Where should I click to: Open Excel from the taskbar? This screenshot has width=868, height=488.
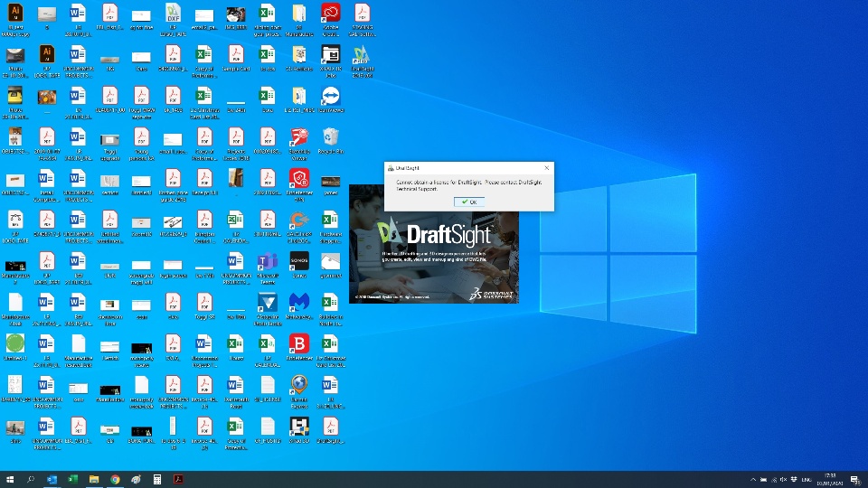tap(73, 479)
